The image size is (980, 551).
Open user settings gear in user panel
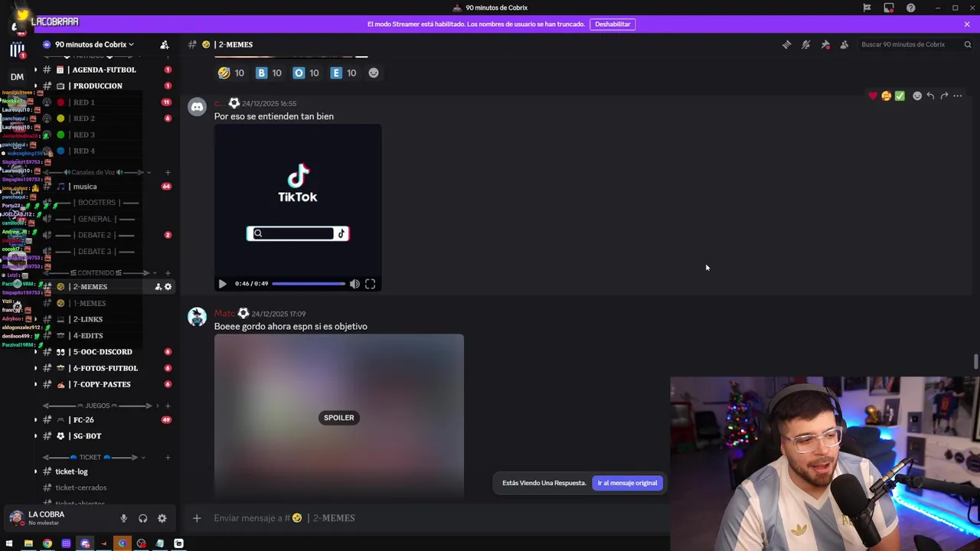pyautogui.click(x=162, y=518)
